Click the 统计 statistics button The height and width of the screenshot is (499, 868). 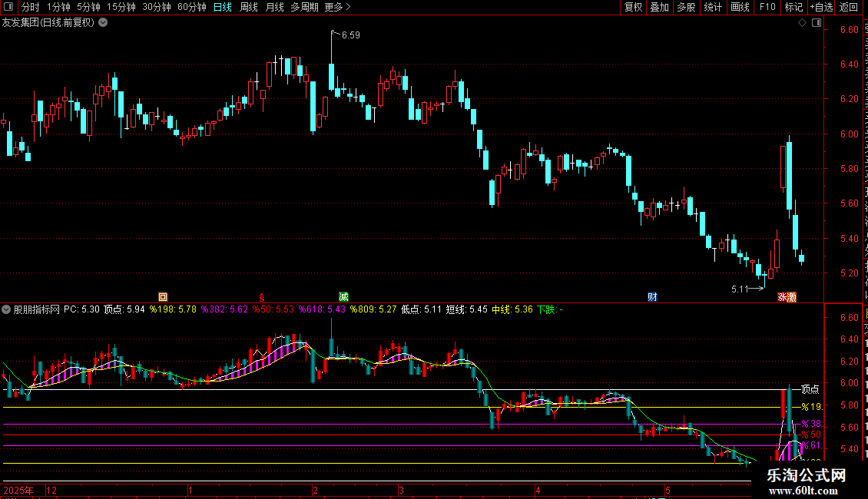[x=713, y=7]
